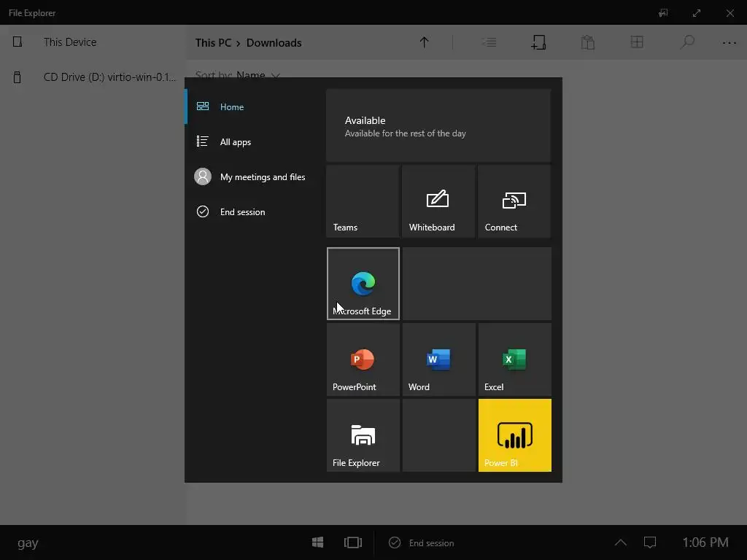Open the File Explorer tile
The image size is (747, 560).
pos(363,435)
